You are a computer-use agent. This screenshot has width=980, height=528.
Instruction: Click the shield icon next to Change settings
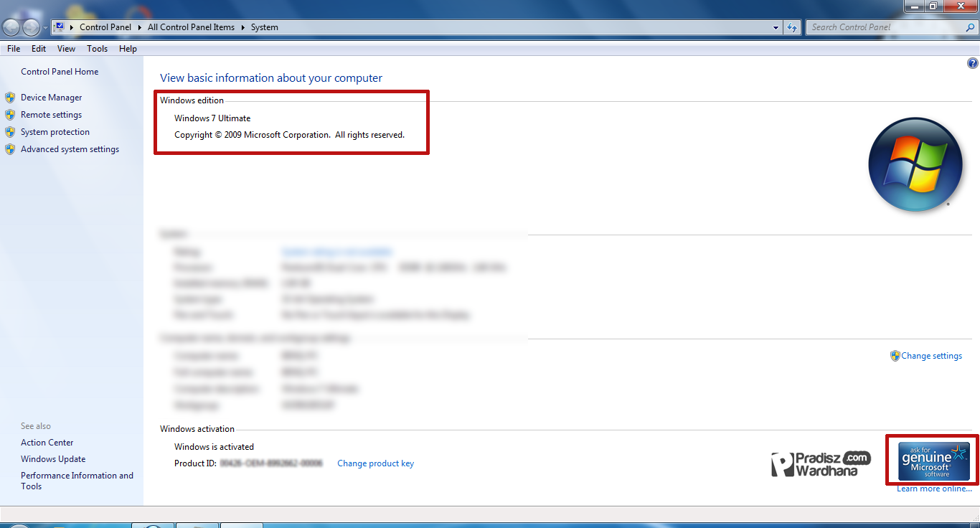tap(895, 356)
